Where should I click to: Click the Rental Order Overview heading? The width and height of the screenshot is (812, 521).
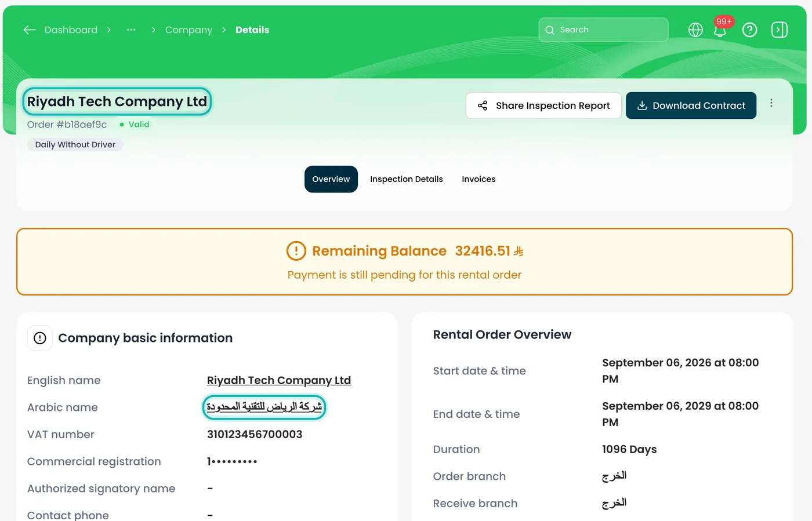pos(502,334)
